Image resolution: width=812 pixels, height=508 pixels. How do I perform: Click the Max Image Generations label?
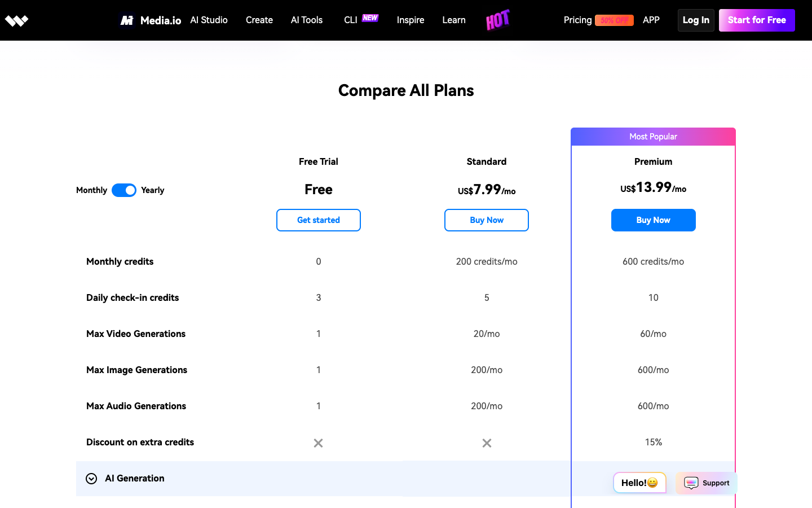point(136,370)
